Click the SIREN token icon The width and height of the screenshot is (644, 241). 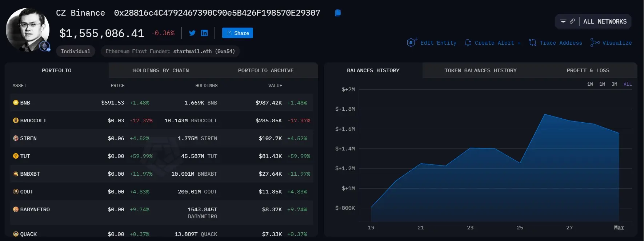point(16,138)
